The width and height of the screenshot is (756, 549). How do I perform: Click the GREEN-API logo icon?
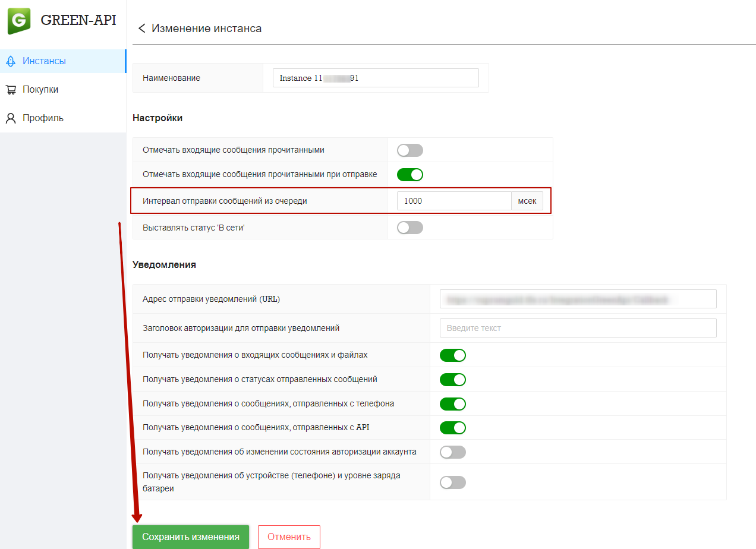19,21
